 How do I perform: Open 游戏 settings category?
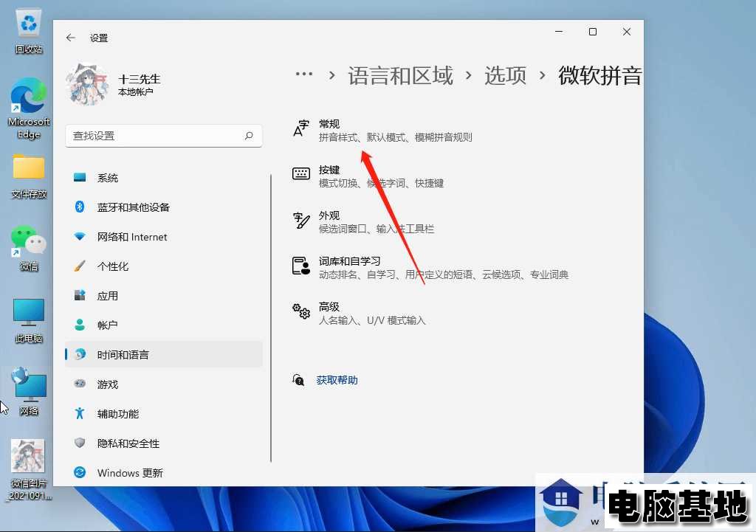pyautogui.click(x=163, y=384)
